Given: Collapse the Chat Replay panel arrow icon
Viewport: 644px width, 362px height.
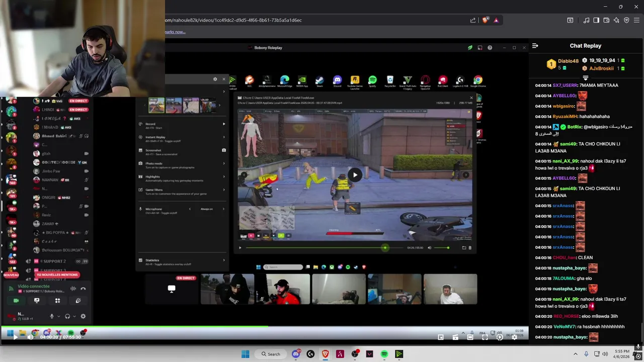Looking at the screenshot, I should pos(535,46).
